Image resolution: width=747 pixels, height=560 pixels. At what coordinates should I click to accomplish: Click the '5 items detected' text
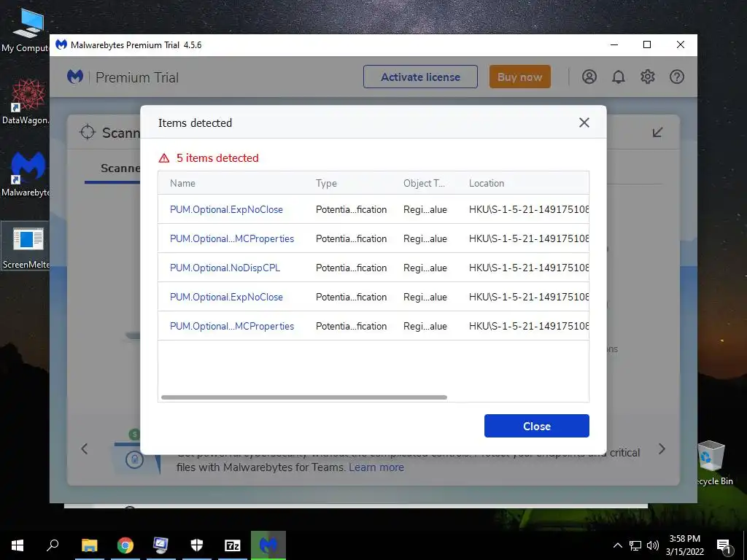click(217, 158)
